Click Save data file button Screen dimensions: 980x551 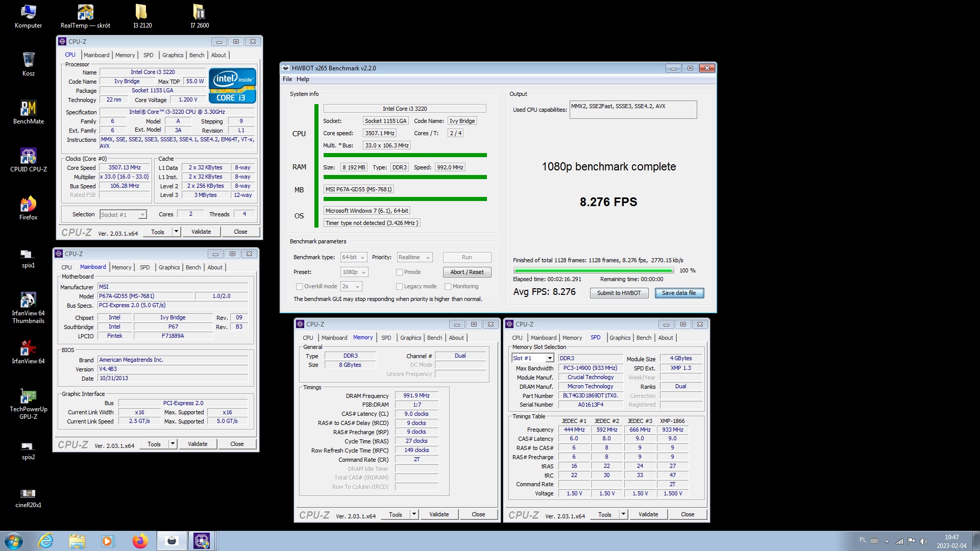click(x=679, y=293)
